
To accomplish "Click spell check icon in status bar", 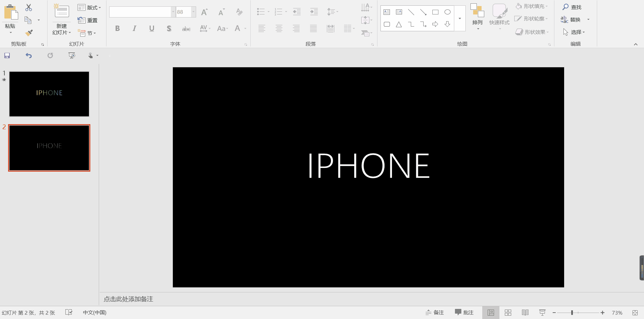I will pyautogui.click(x=69, y=312).
